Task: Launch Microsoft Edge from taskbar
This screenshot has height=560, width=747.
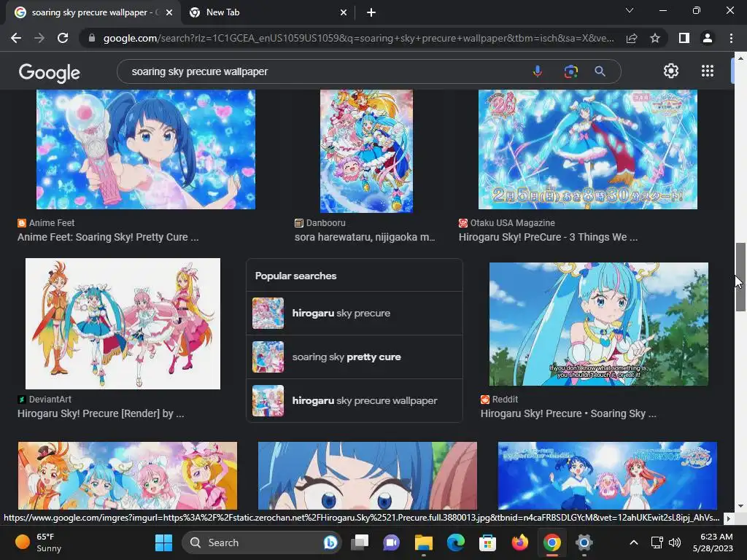Action: [455, 542]
